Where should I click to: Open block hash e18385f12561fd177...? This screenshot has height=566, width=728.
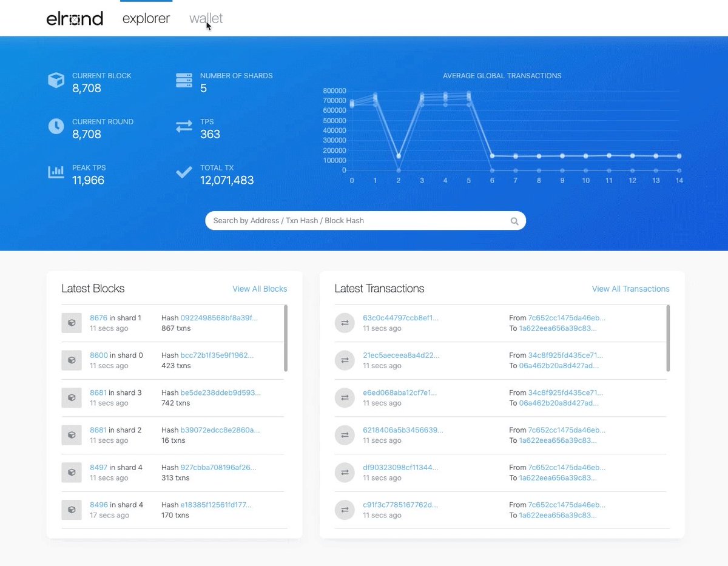click(216, 505)
